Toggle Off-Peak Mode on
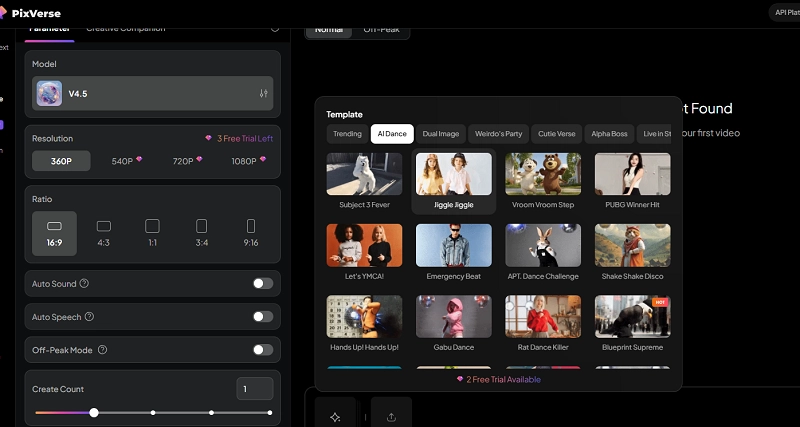 [x=262, y=350]
